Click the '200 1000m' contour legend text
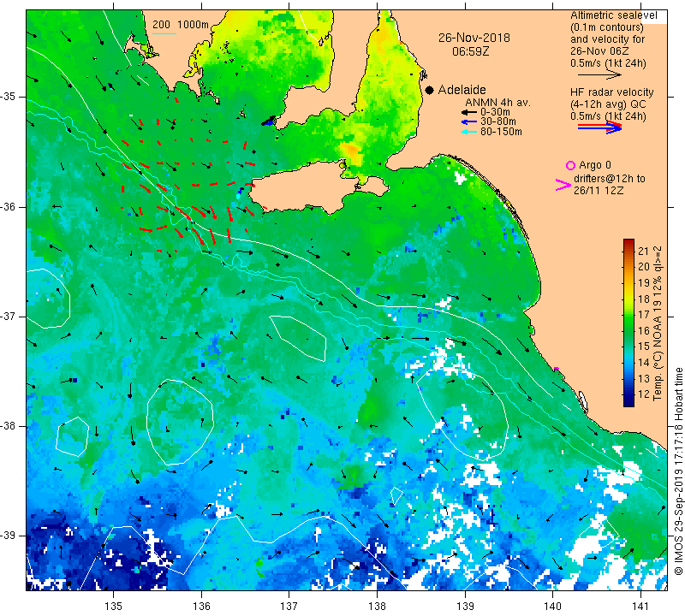 pos(181,25)
